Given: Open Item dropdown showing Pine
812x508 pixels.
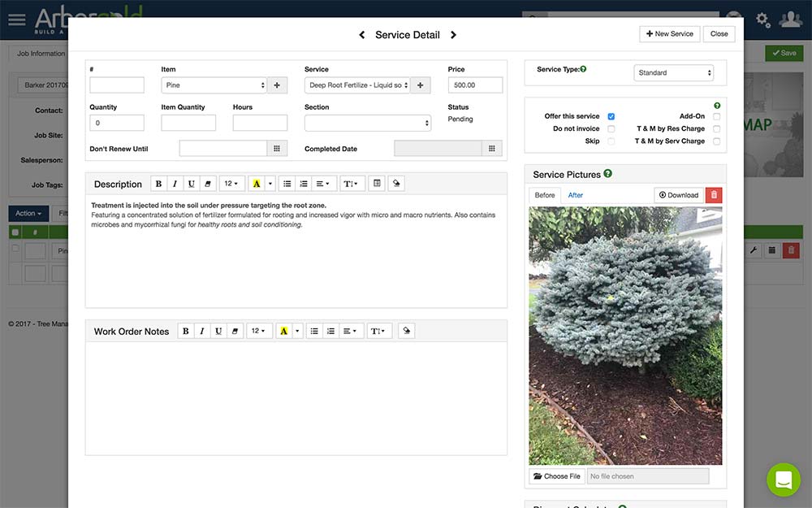Looking at the screenshot, I should point(214,85).
